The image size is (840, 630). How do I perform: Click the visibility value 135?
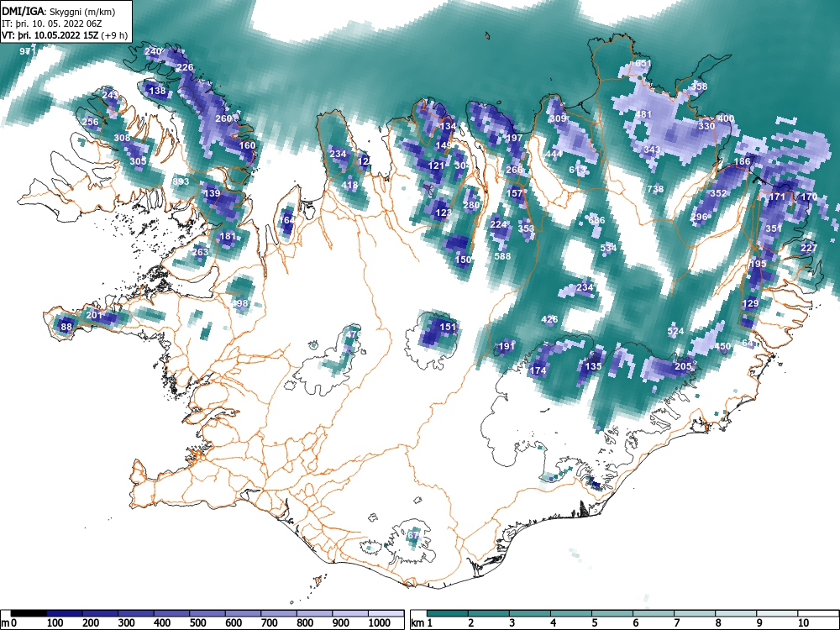point(594,366)
